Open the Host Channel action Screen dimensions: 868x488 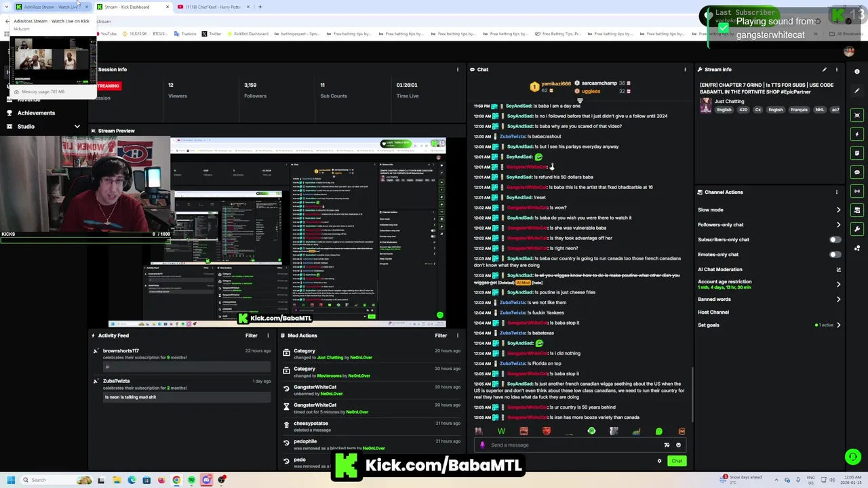click(713, 312)
